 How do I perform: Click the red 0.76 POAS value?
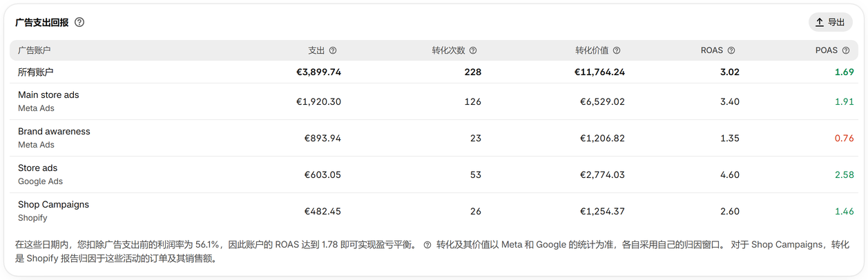[845, 138]
